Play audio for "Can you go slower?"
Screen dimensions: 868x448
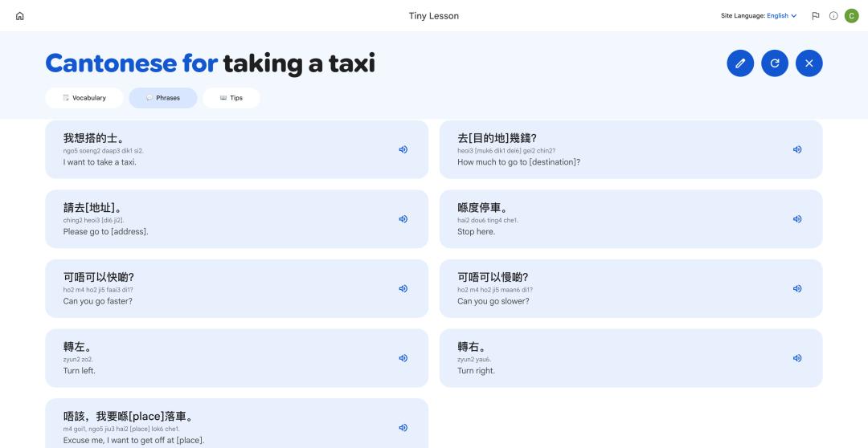click(797, 289)
